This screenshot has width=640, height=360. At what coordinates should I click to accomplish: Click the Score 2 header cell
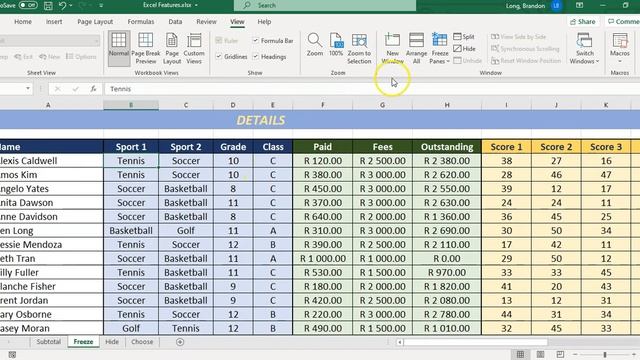click(556, 147)
